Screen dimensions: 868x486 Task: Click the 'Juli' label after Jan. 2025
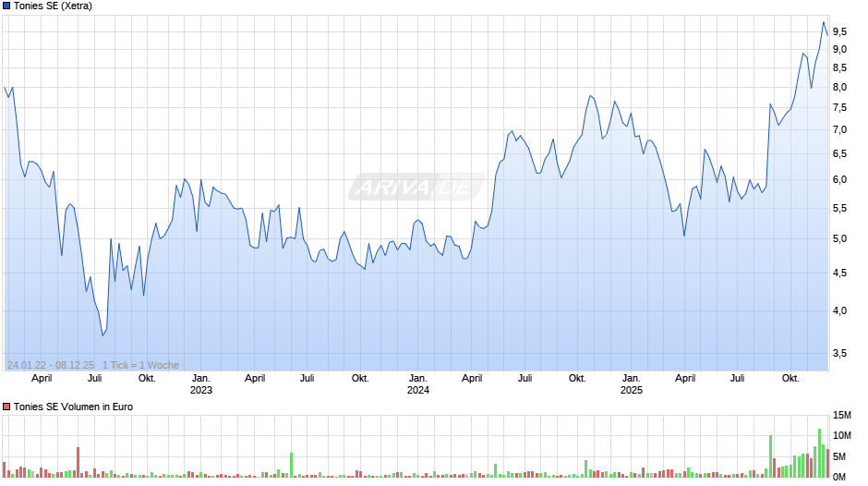tap(737, 378)
